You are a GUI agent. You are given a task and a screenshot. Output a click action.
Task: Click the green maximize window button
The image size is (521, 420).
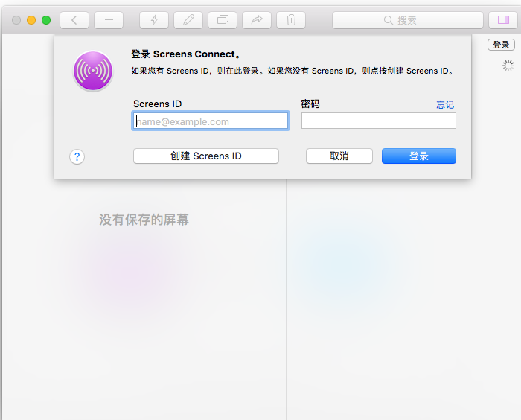coord(46,20)
